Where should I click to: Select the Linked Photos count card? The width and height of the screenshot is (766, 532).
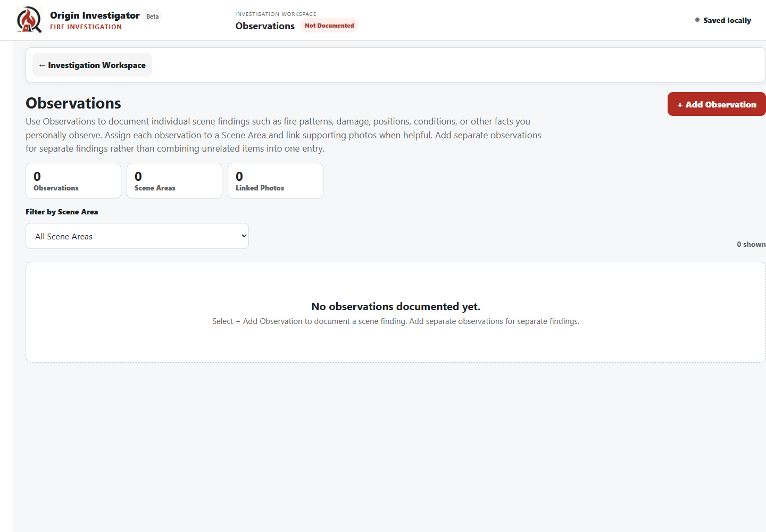pos(276,181)
